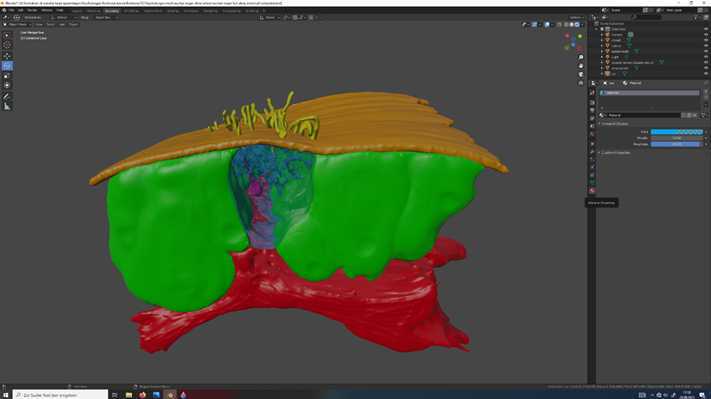Switch to rendered viewport shading mode

pos(577,24)
